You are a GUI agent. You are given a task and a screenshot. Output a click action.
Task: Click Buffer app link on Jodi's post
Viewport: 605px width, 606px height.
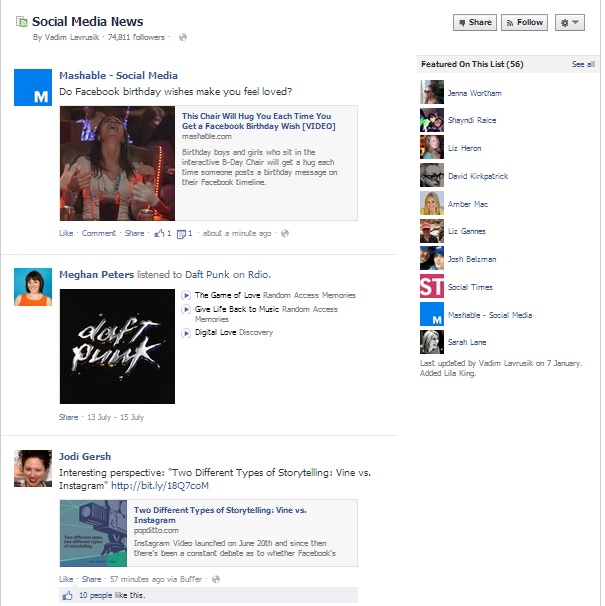pyautogui.click(x=191, y=579)
